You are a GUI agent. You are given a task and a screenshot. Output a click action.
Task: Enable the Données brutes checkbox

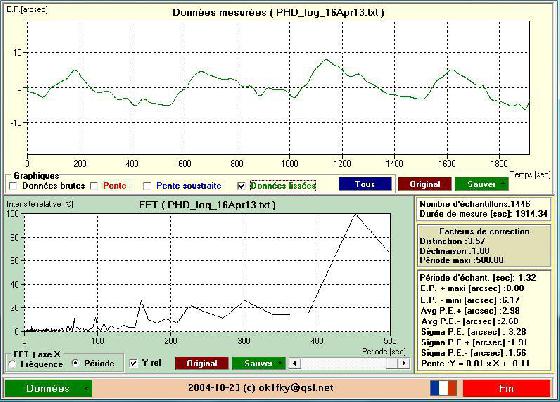tap(13, 186)
